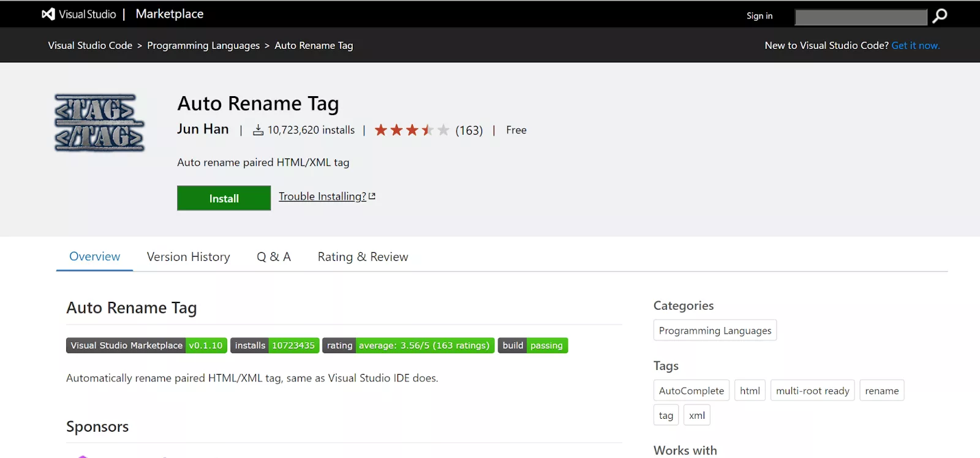Open the Programming Languages category tag
Image resolution: width=980 pixels, height=458 pixels.
coord(715,331)
